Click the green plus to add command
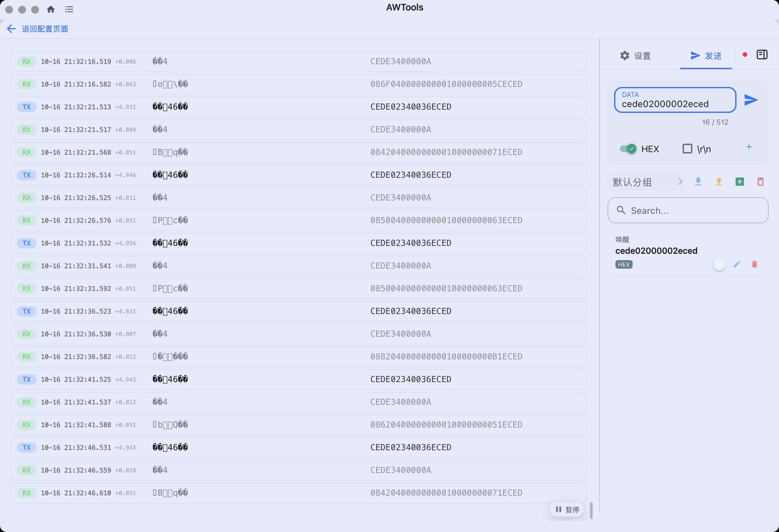Image resolution: width=779 pixels, height=532 pixels. pos(749,147)
